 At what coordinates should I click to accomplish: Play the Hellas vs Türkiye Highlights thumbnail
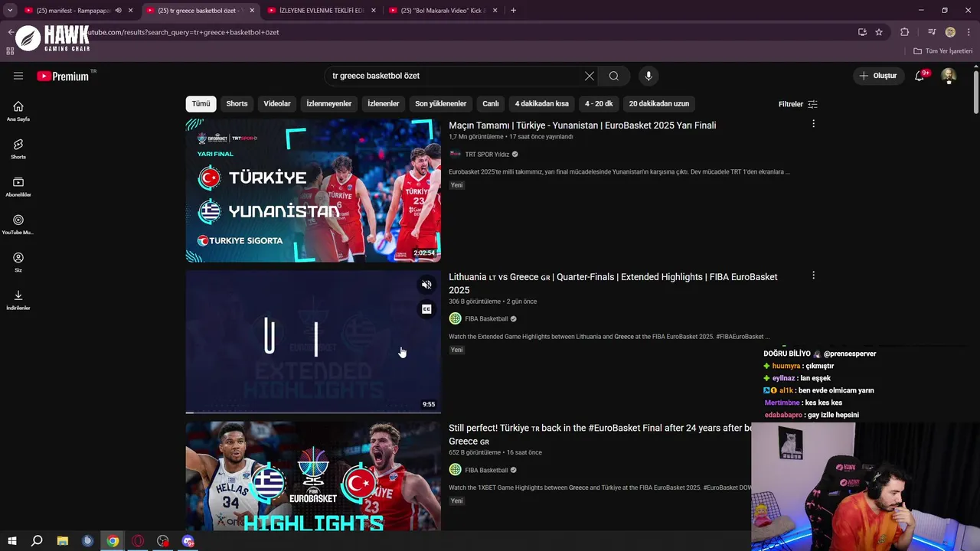pos(313,476)
